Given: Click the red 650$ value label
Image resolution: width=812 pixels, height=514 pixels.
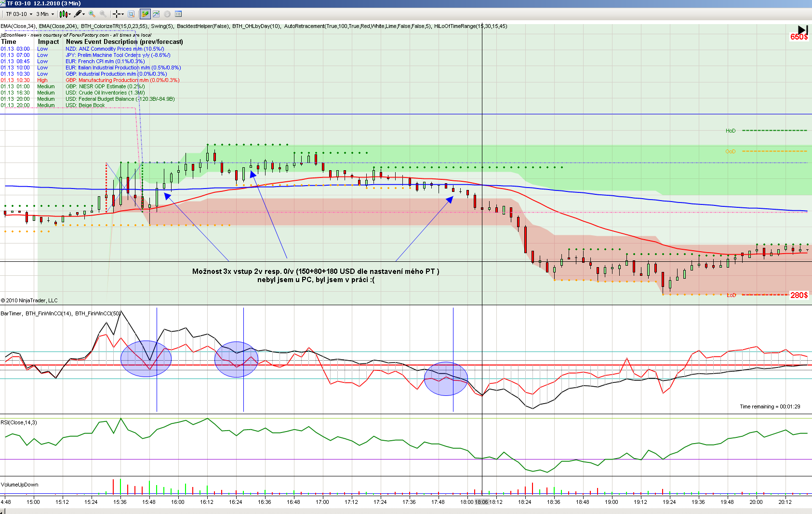Looking at the screenshot, I should coord(799,37).
